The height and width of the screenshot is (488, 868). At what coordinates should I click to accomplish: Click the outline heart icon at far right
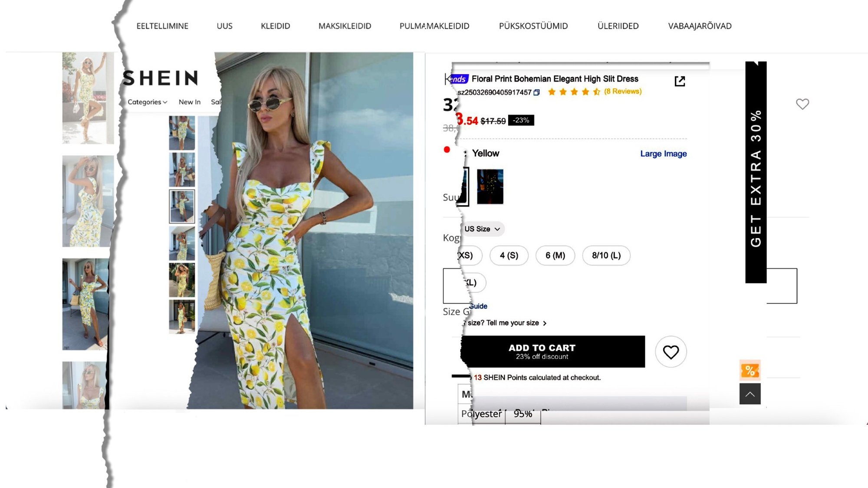coord(802,104)
